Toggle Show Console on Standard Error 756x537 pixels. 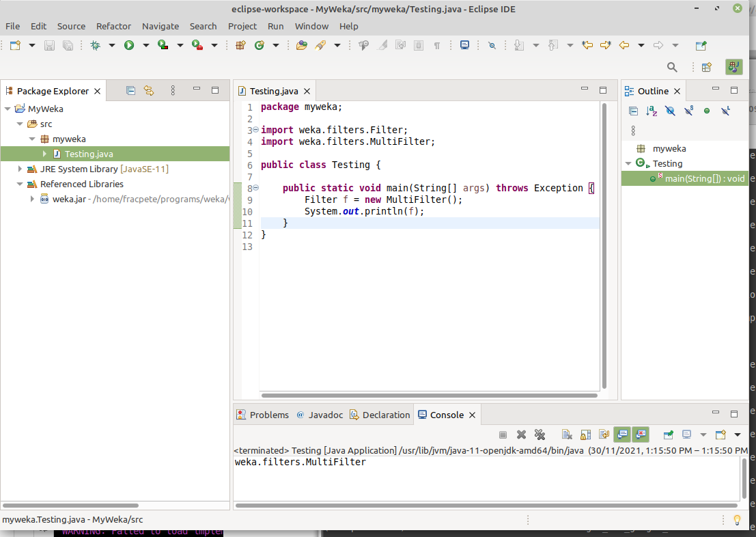[641, 435]
